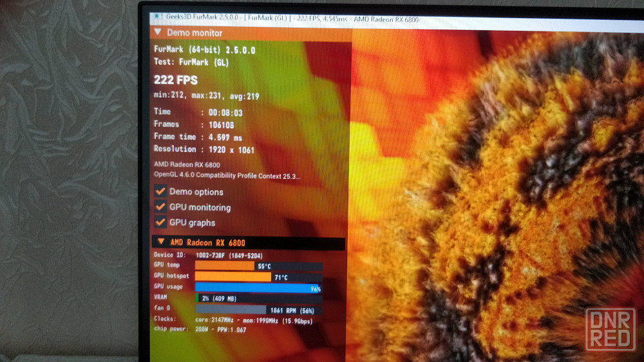Click the VRAM 2% (409 MB) bar

point(258,298)
